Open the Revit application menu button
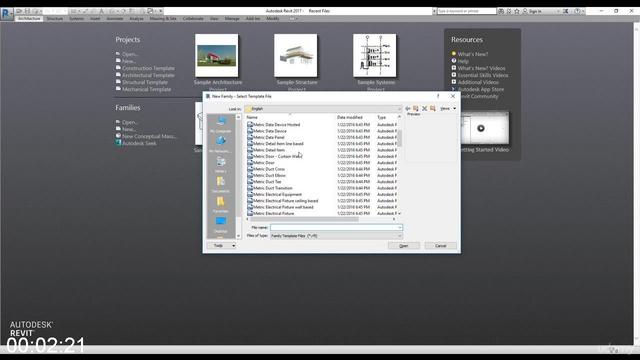This screenshot has width=640, height=360. pyautogui.click(x=7, y=13)
